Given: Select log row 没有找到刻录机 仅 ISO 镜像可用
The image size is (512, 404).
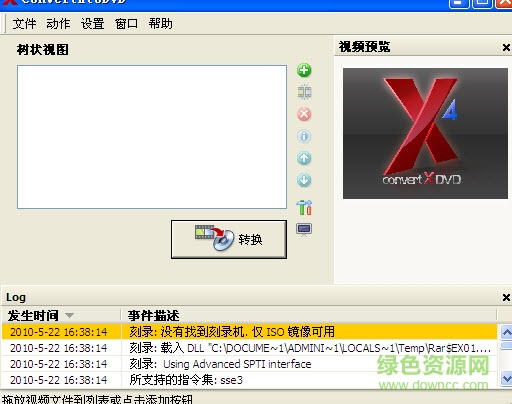Looking at the screenshot, I should [x=249, y=332].
